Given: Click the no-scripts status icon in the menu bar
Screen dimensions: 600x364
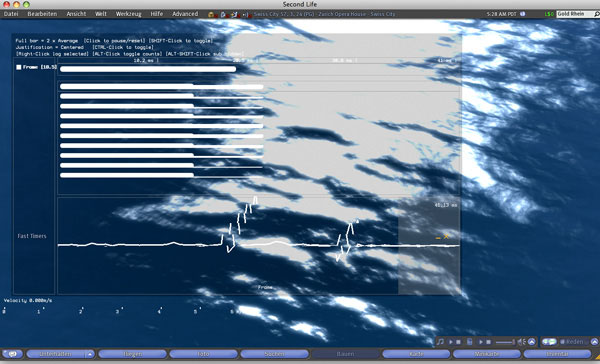Looking at the screenshot, I should [224, 15].
